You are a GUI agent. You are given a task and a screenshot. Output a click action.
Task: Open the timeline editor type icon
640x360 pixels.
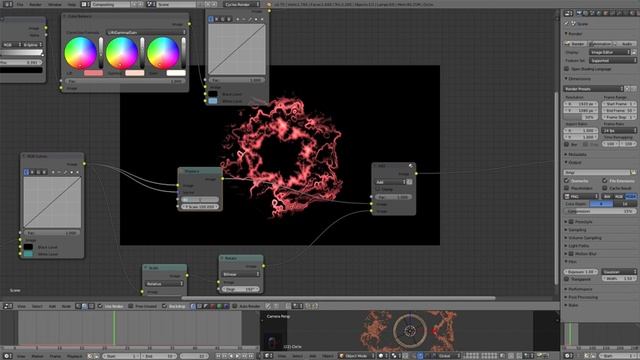[x=7, y=356]
